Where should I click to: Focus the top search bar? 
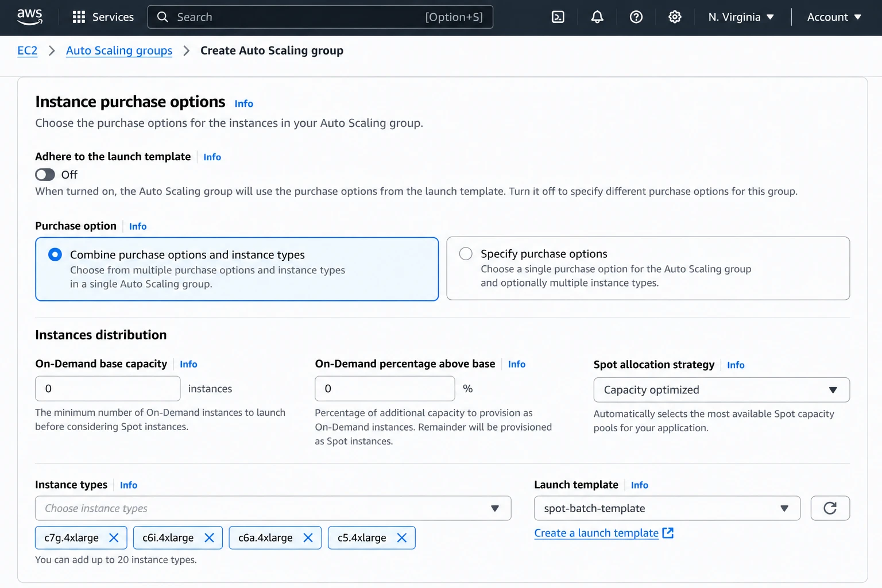[320, 17]
